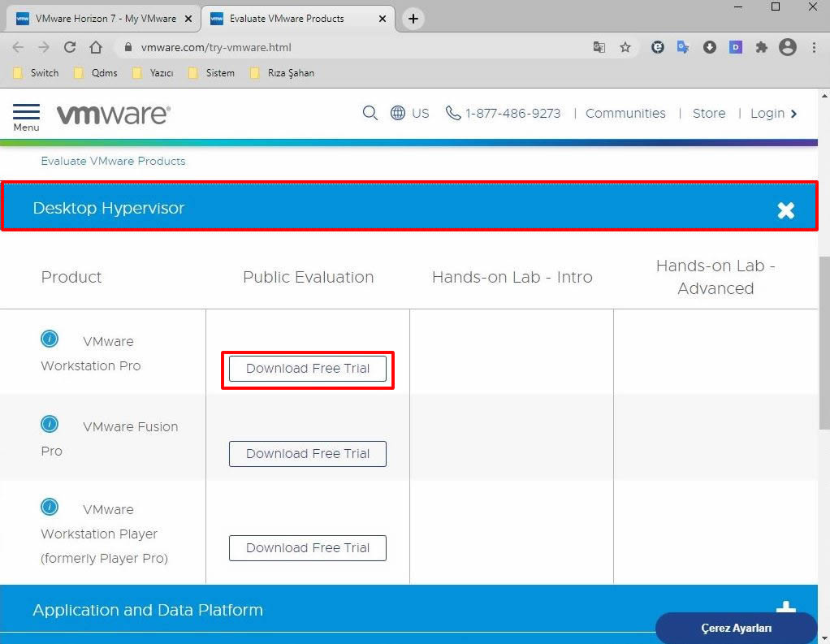Viewport: 830px width, 644px height.
Task: Open the Login arrow menu
Action: 793,113
